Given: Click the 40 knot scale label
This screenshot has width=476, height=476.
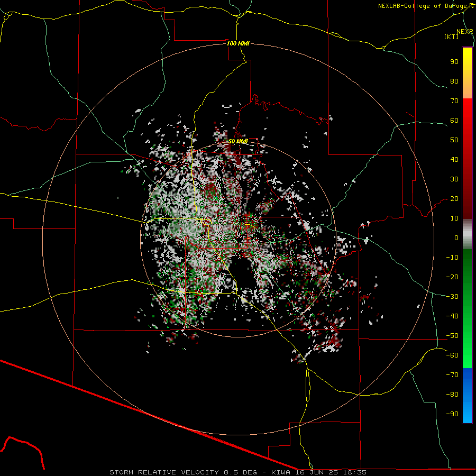Looking at the screenshot, I should click(x=454, y=159).
